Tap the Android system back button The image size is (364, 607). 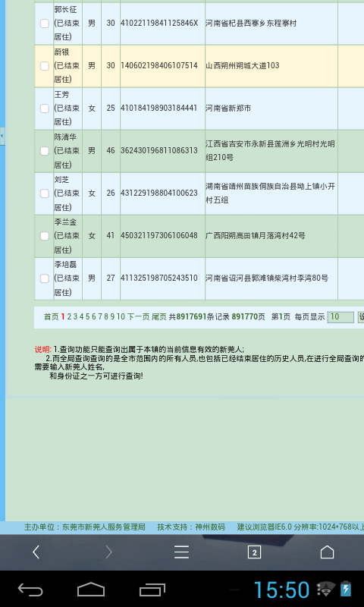[x=30, y=590]
